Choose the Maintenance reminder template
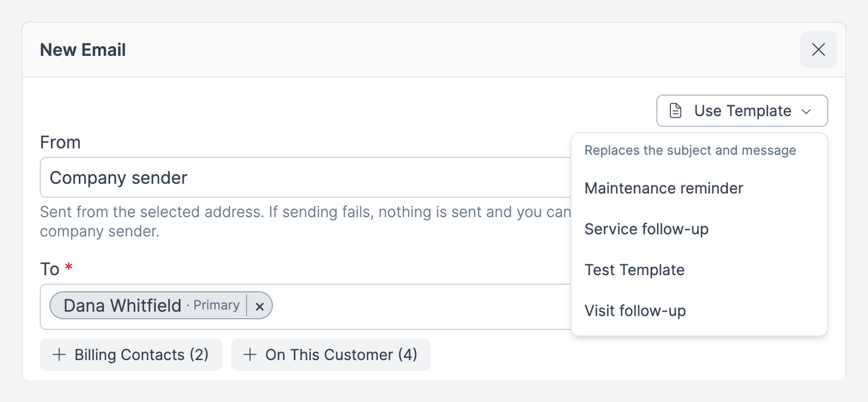This screenshot has width=868, height=402. coord(699,188)
